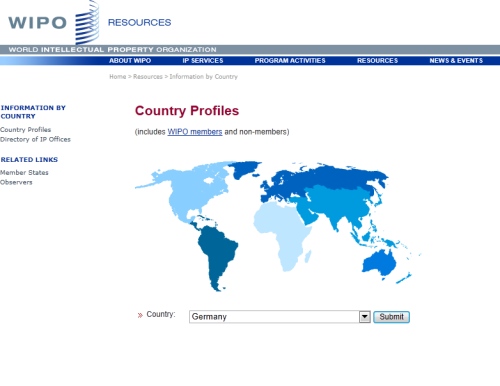500x386 pixels.
Task: Open the Country dropdown showing Germany
Action: [x=280, y=317]
